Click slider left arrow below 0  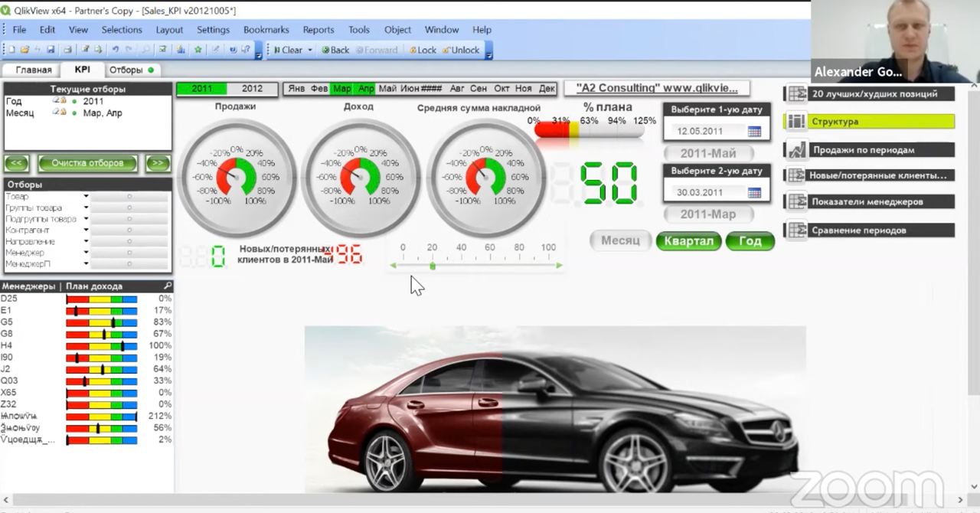click(x=394, y=266)
